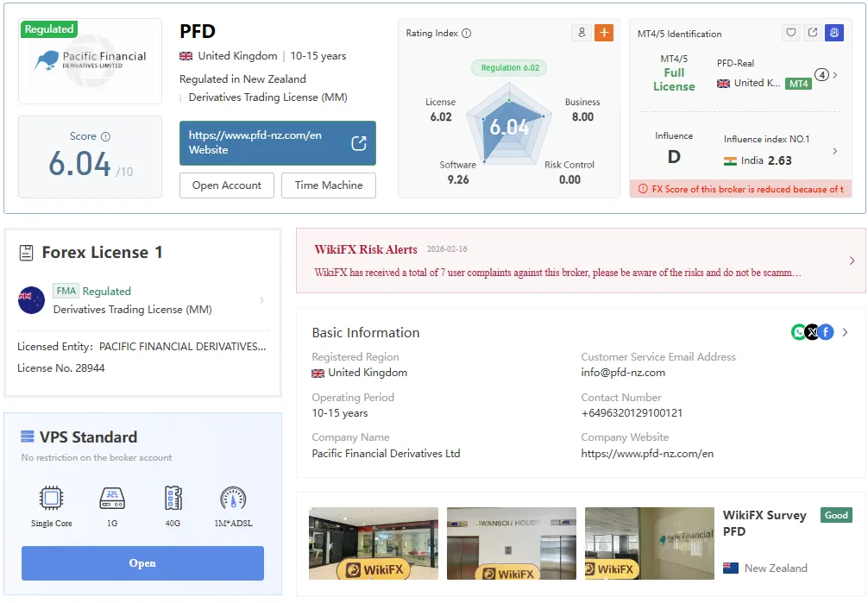Viewport: 868px width, 603px height.
Task: Click the contact number +6496320129100121
Action: tap(632, 413)
